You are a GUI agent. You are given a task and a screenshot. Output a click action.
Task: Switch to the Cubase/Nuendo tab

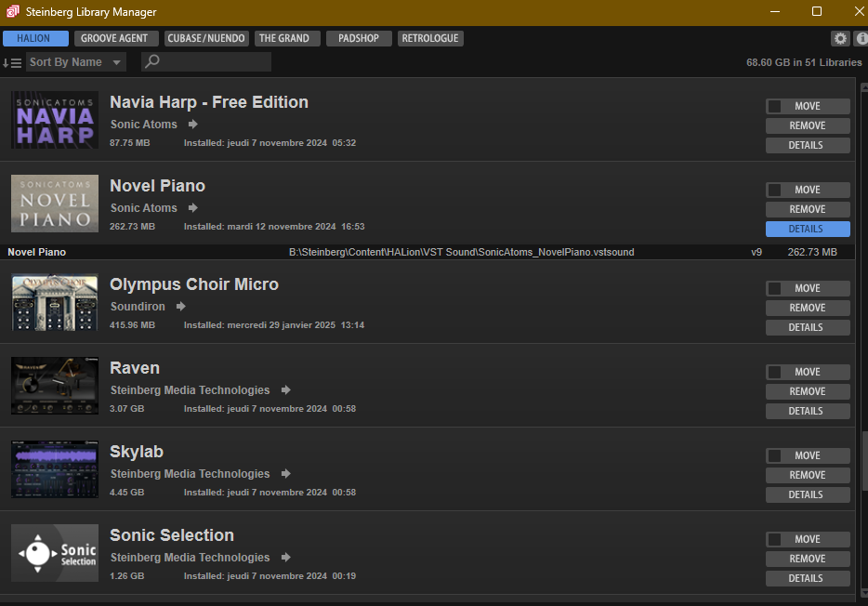(206, 38)
